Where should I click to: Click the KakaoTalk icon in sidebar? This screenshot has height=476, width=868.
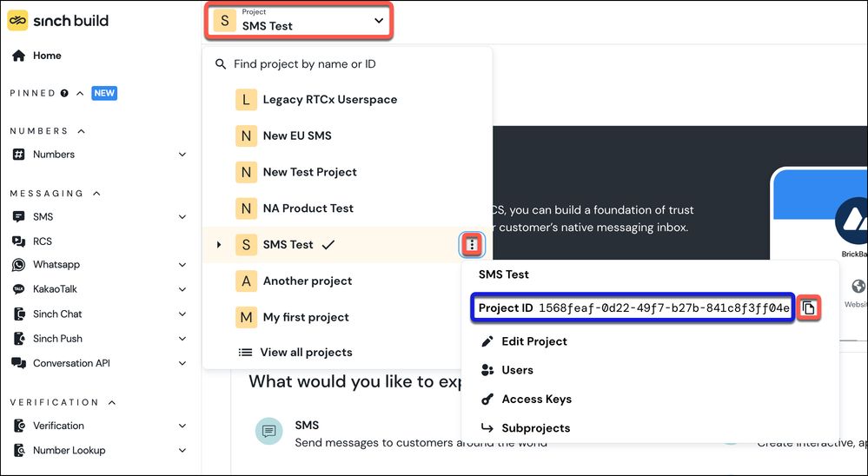point(19,289)
